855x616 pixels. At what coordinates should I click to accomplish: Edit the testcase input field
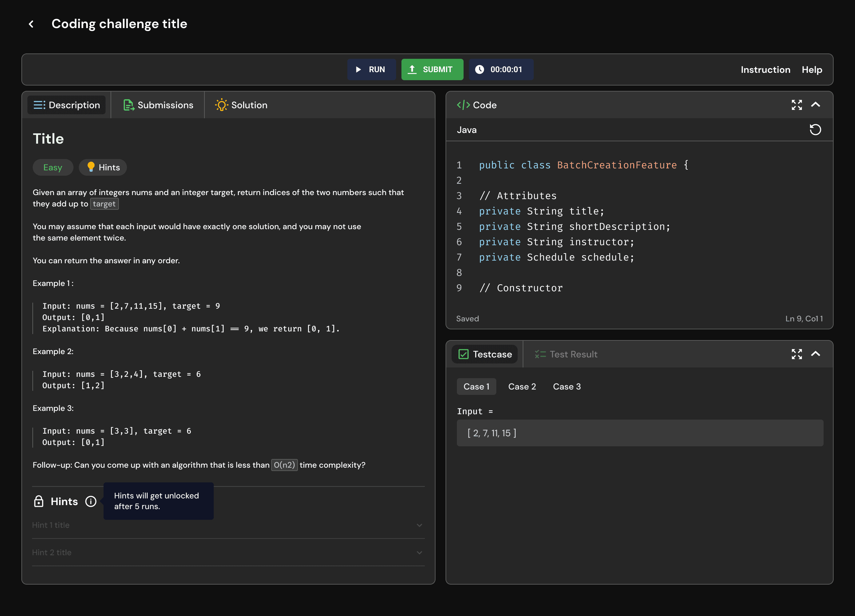coord(640,433)
